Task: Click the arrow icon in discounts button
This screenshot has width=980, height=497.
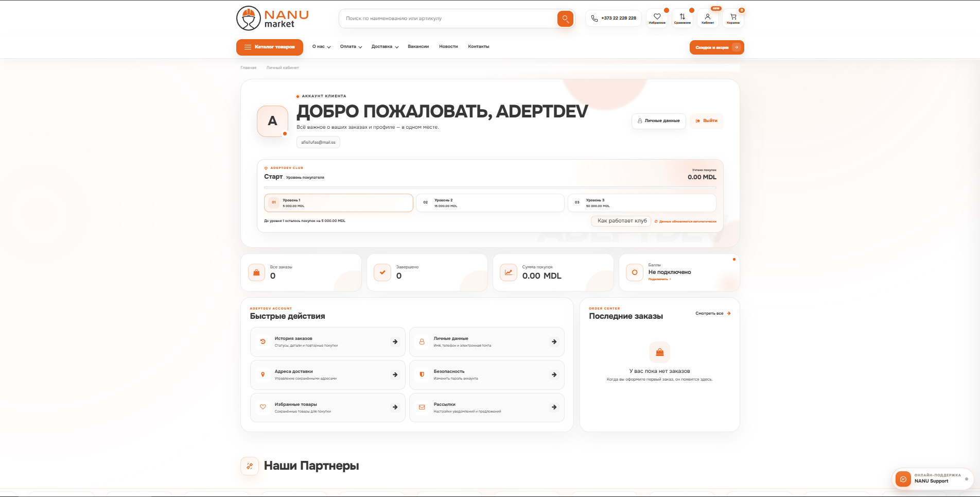Action: (736, 47)
